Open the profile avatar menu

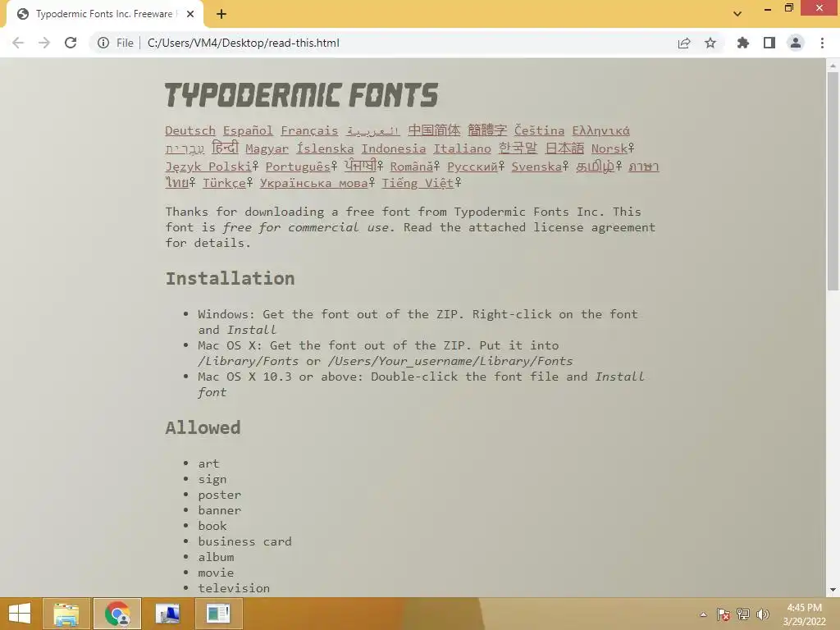coord(796,43)
